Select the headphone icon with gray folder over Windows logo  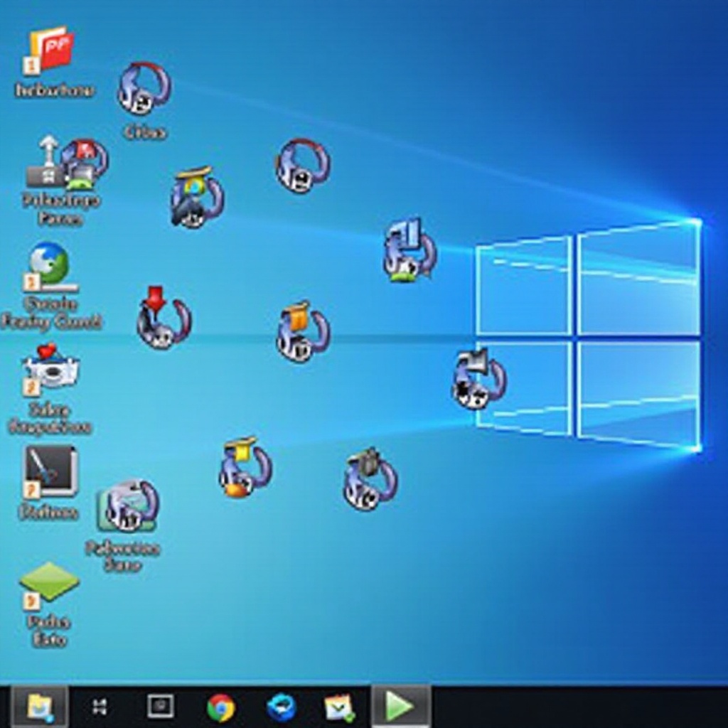pyautogui.click(x=479, y=380)
